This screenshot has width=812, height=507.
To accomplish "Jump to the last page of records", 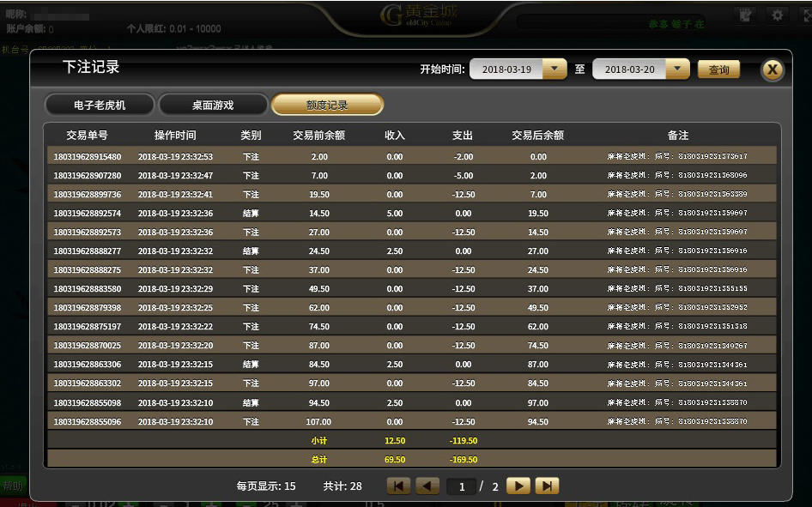I will click(548, 486).
